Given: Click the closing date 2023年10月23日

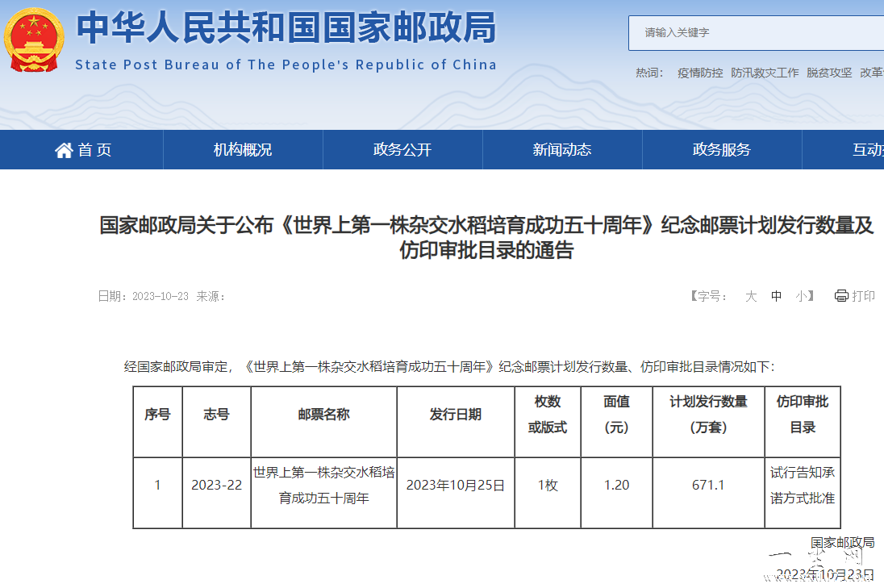Looking at the screenshot, I should [x=825, y=574].
